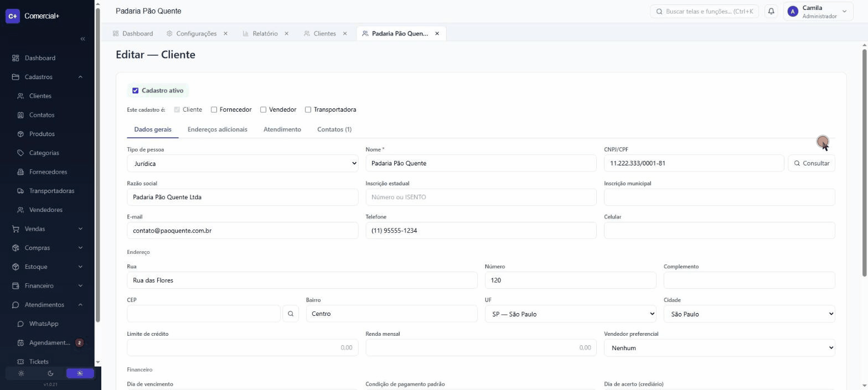Close the Padaria Pão Quente tab
The width and height of the screenshot is (868, 390).
pos(437,34)
